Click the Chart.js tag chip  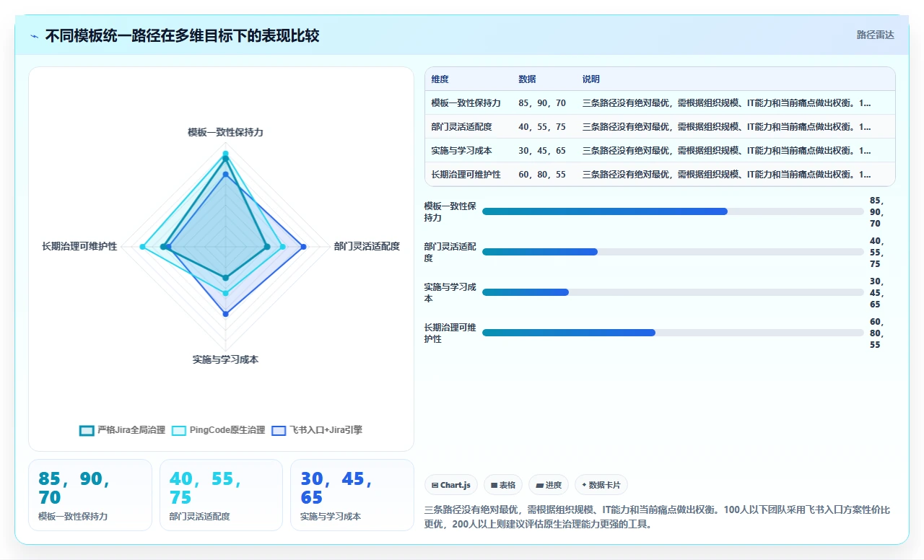click(451, 485)
